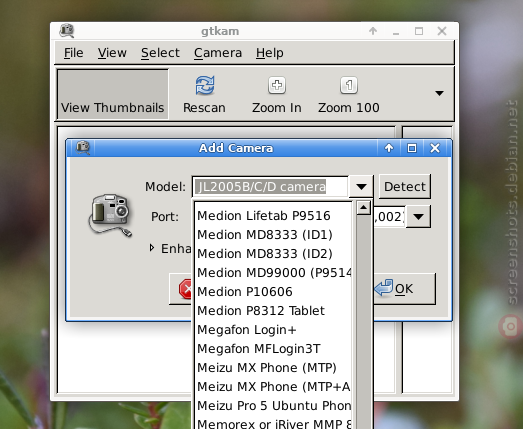Close the gtkam main window

[442, 31]
